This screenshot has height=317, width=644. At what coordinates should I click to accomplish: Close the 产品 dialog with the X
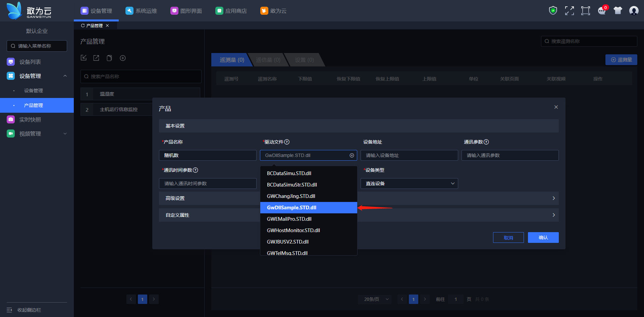pos(556,107)
